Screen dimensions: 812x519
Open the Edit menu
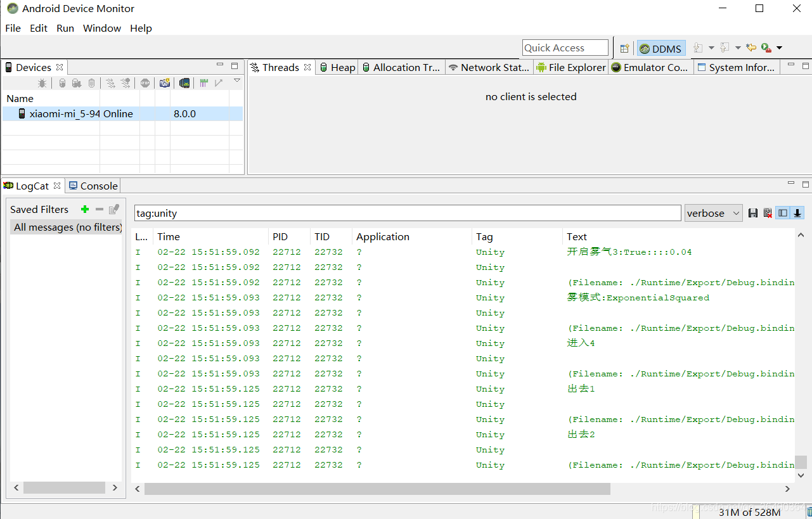coord(39,29)
